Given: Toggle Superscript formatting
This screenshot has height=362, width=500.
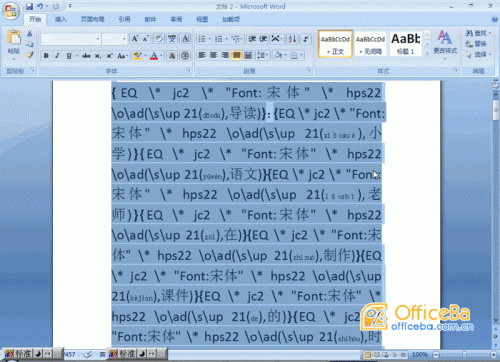Looking at the screenshot, I should [x=109, y=56].
